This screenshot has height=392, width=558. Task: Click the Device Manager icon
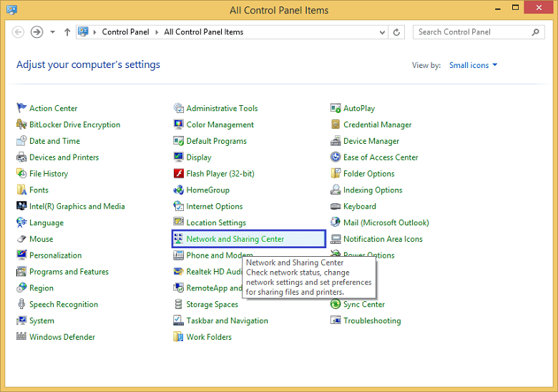coord(336,140)
